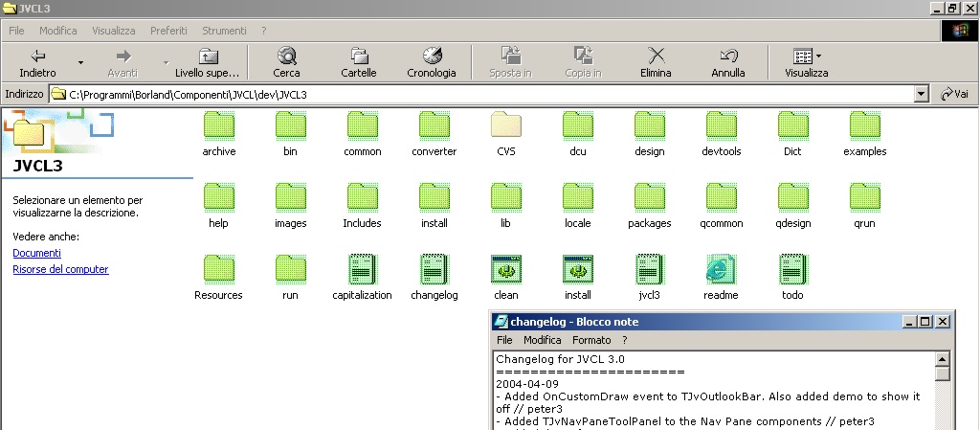980x430 pixels.
Task: Open the Formato menu in Blocco note
Action: click(x=591, y=340)
